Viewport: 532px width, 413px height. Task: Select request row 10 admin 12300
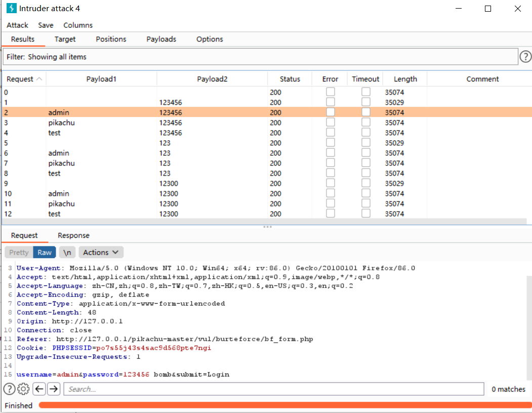pos(266,193)
